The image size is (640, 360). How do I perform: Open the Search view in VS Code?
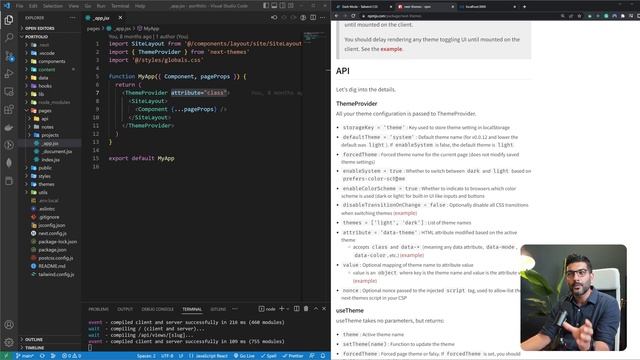tap(9, 38)
